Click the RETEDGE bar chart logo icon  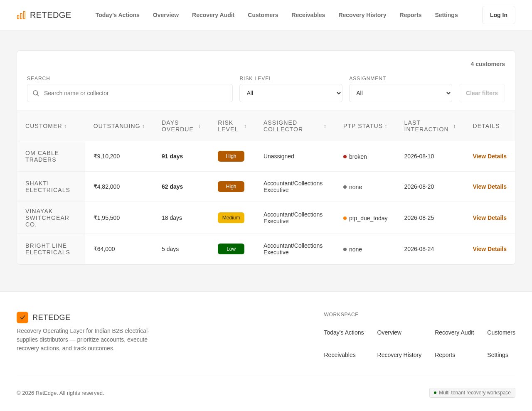coord(21,15)
